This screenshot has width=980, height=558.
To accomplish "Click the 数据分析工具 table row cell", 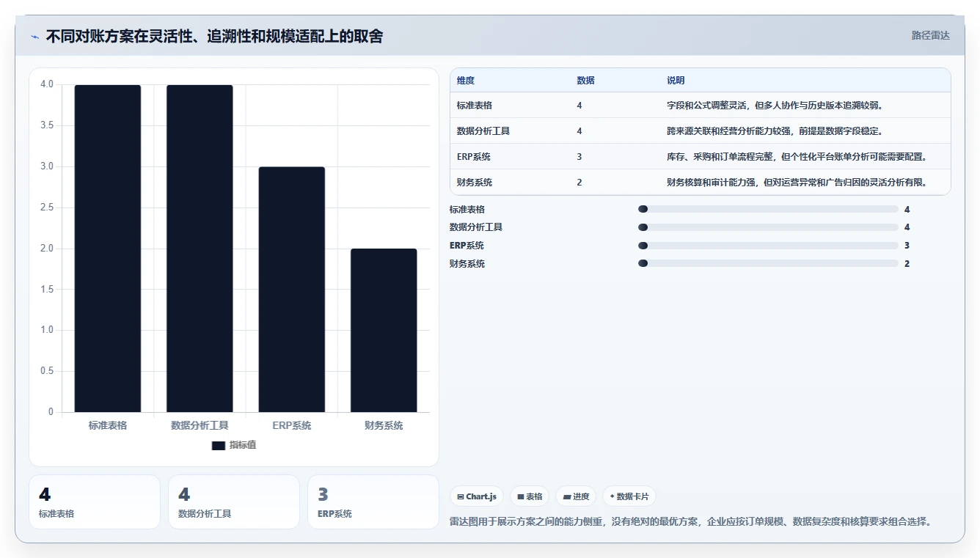I will [483, 131].
